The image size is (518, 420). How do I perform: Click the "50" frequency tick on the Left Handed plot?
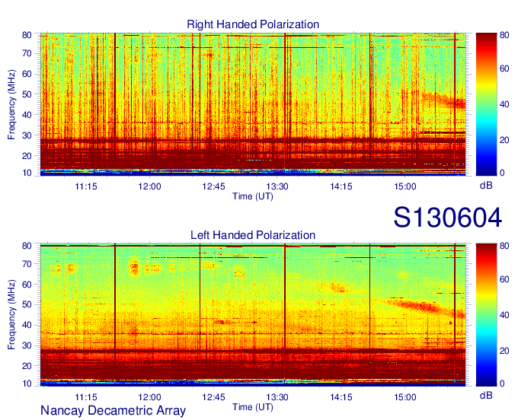click(x=27, y=305)
